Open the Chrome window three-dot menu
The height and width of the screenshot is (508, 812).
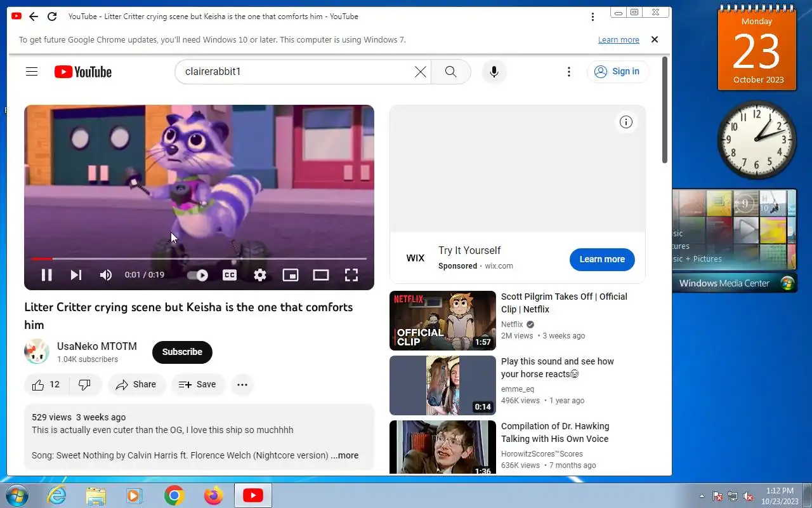point(593,17)
